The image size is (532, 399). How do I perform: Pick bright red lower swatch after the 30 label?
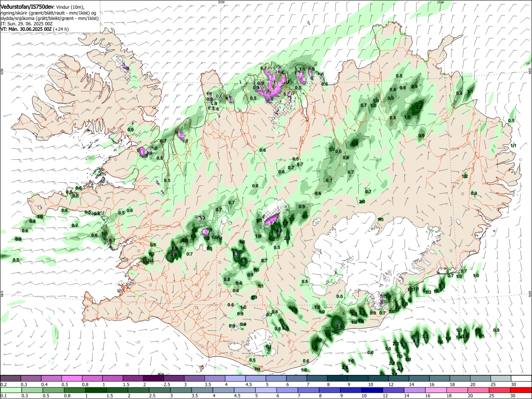pos(521,390)
